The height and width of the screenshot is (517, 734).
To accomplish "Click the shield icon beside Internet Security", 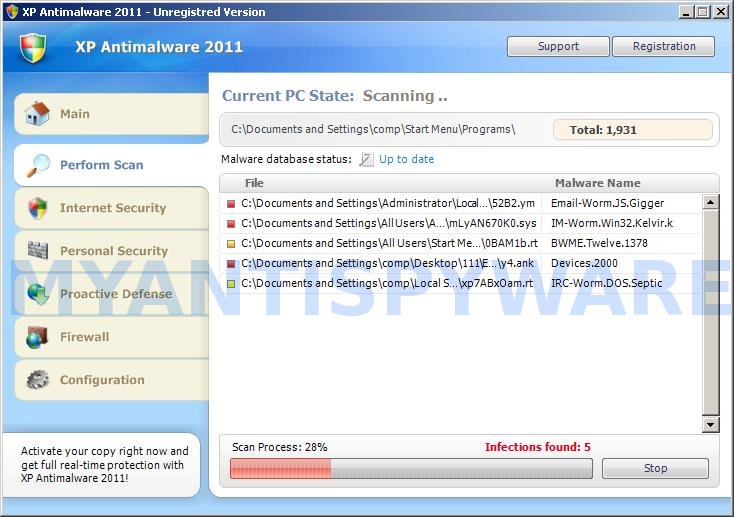I will click(x=37, y=208).
